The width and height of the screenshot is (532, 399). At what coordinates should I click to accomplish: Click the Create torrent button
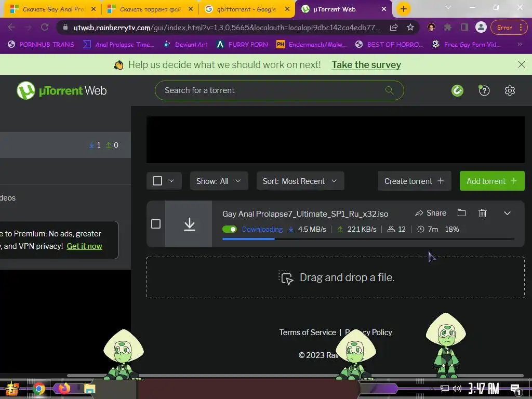click(414, 181)
